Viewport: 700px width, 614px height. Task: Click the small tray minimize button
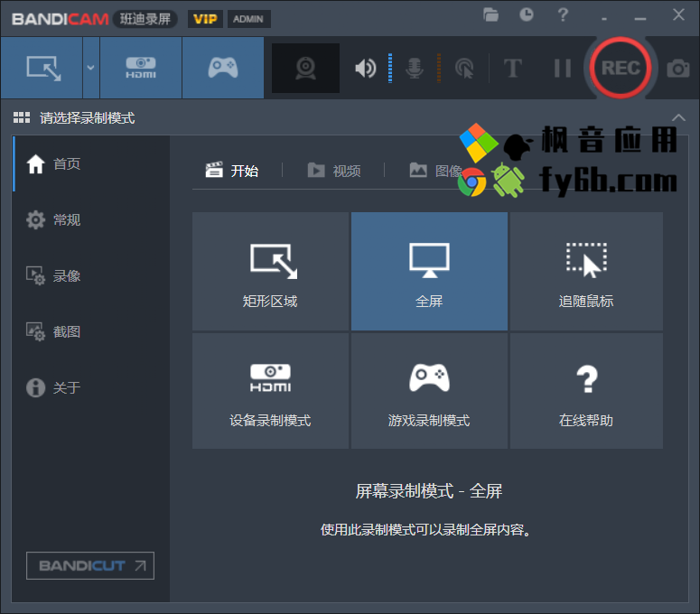(x=604, y=19)
